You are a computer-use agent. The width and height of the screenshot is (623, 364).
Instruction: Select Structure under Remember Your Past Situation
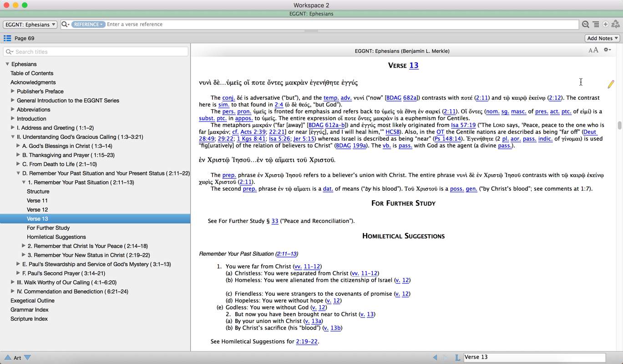38,192
